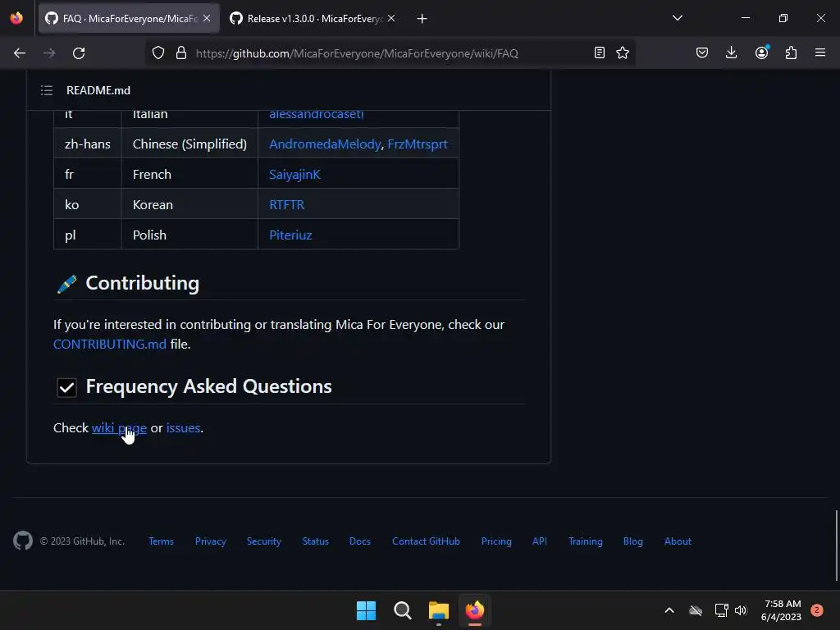List all tabs dropdown arrow

point(677,18)
